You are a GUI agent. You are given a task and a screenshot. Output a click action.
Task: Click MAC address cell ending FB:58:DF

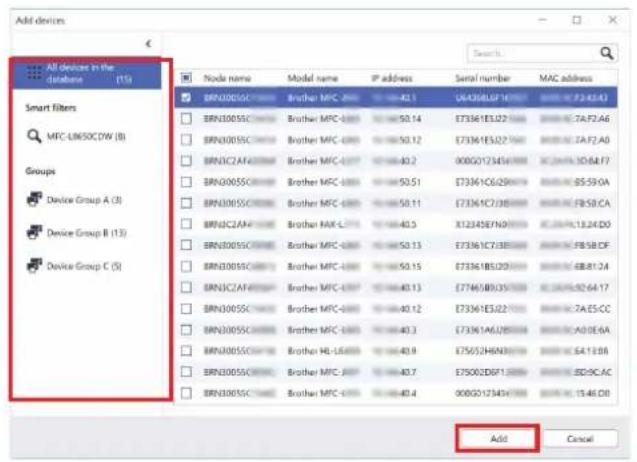[574, 245]
